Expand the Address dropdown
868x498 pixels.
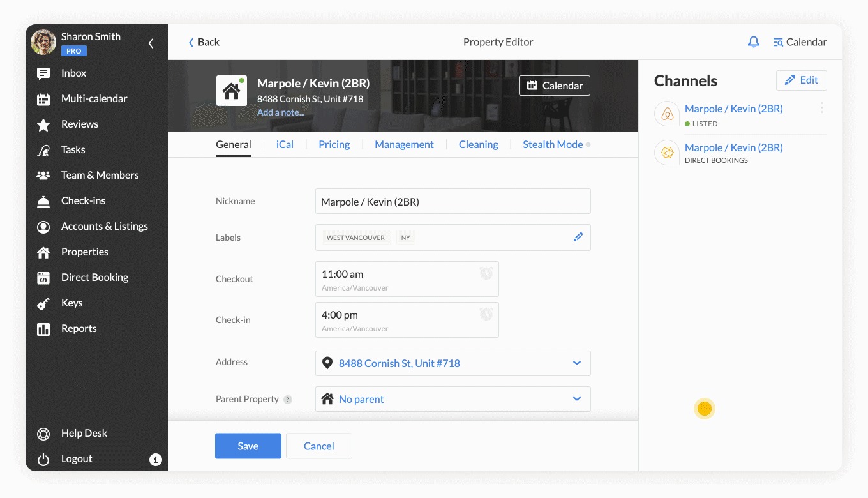click(x=577, y=363)
